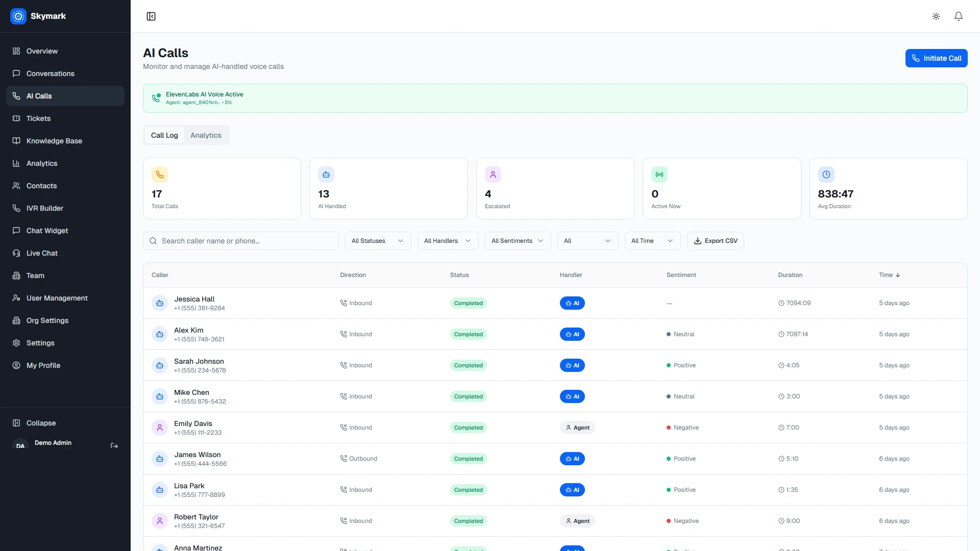Click Sarah Johnson caller name

[199, 361]
